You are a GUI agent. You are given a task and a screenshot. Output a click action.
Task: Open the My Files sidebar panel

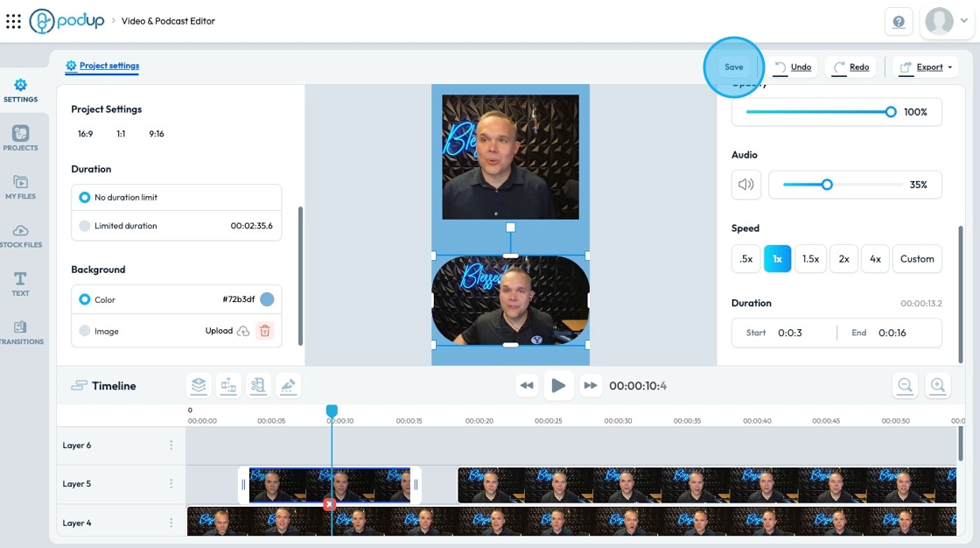(x=21, y=187)
